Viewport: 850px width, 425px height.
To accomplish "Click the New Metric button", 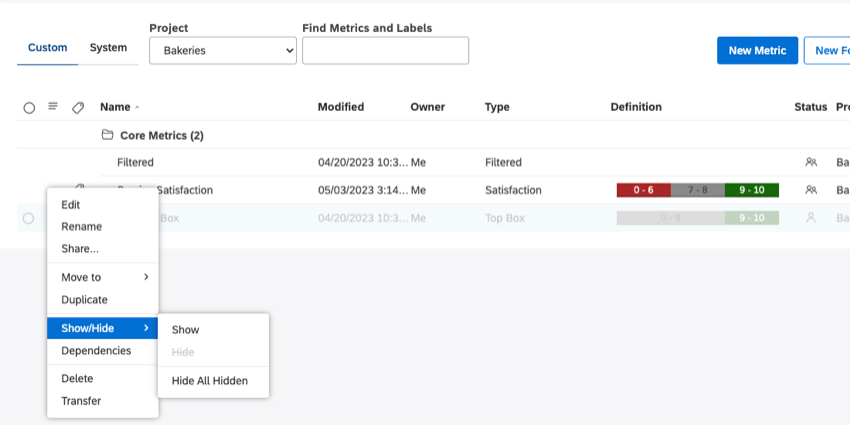I will [757, 50].
